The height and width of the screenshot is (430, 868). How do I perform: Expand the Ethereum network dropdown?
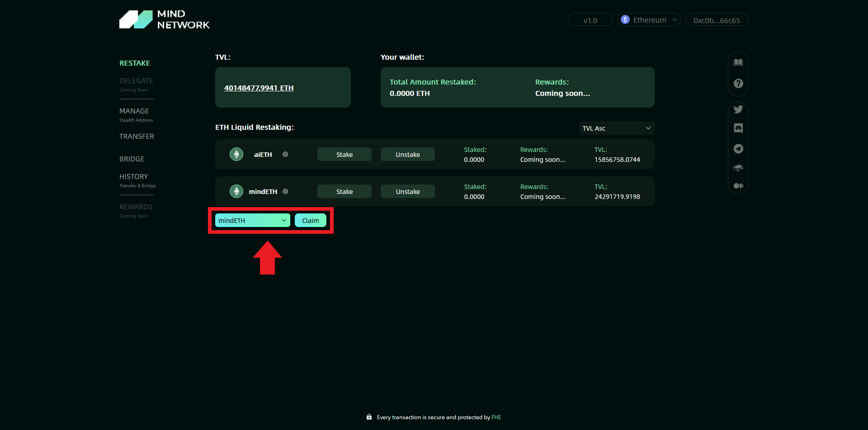[649, 20]
